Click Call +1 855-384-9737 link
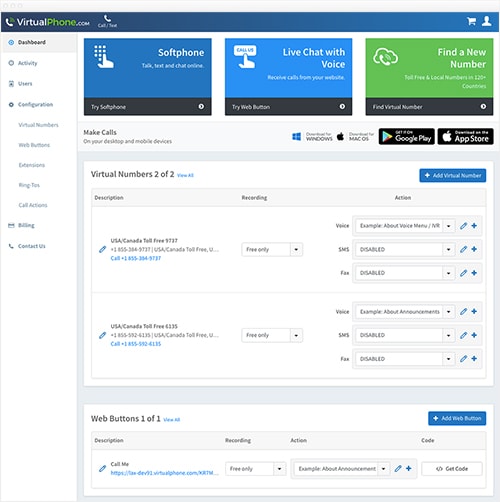Viewport: 500px width, 502px height. pyautogui.click(x=136, y=258)
